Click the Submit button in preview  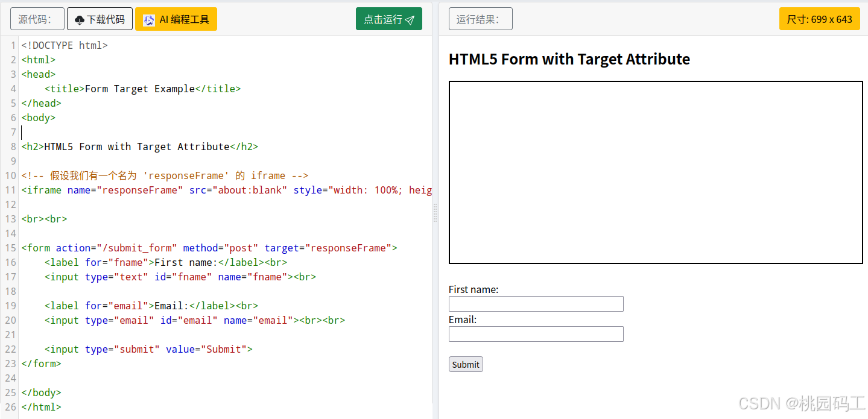click(466, 364)
